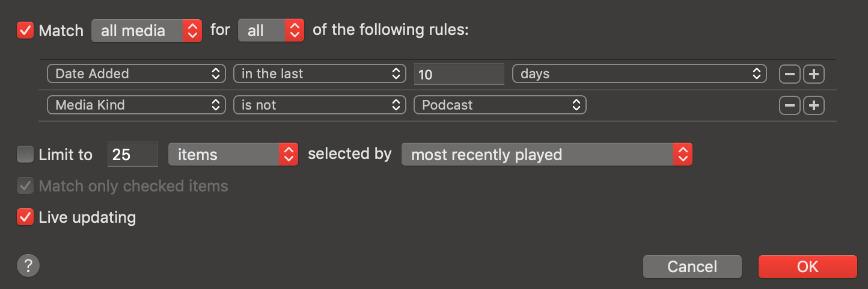Open the Date Added field dropdown
This screenshot has width=868, height=289.
[136, 74]
